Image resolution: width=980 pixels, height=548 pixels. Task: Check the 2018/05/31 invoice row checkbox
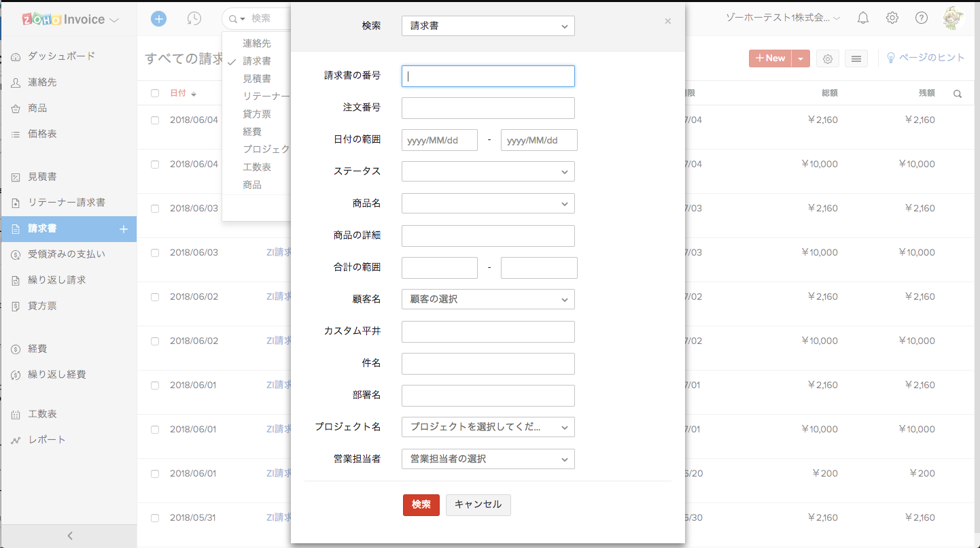pos(155,518)
